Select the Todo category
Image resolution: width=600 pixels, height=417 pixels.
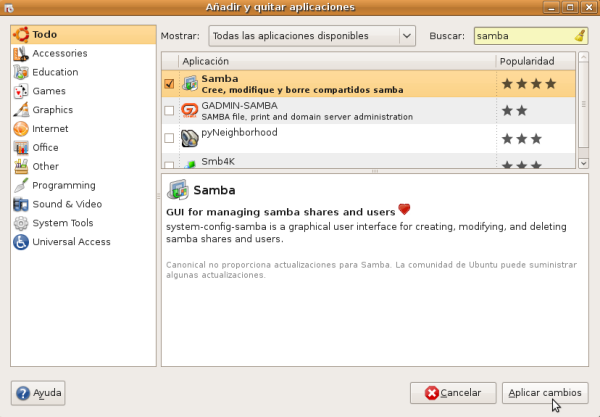[x=44, y=34]
